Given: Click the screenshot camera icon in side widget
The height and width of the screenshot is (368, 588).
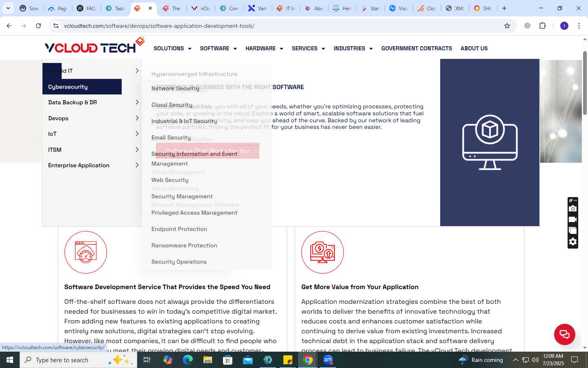Looking at the screenshot, I should (573, 209).
